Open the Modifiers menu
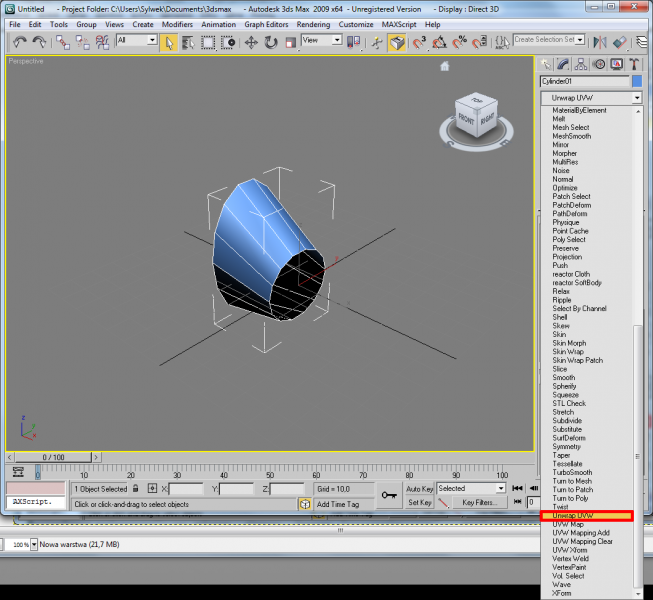The width and height of the screenshot is (653, 600). tap(177, 24)
